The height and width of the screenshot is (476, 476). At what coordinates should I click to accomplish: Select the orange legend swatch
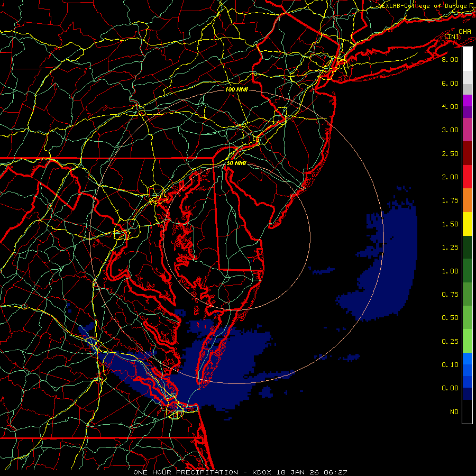467,200
